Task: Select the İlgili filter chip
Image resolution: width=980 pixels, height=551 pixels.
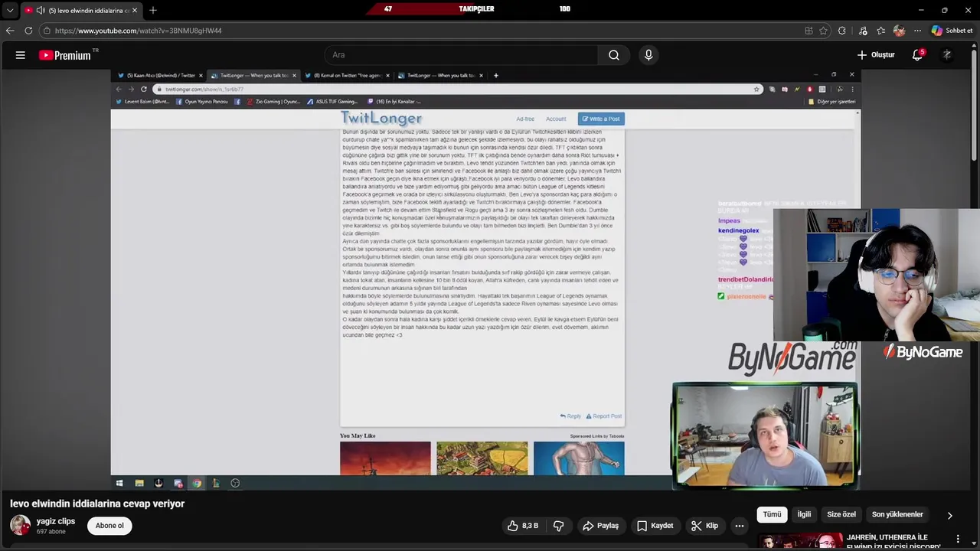Action: tap(804, 514)
